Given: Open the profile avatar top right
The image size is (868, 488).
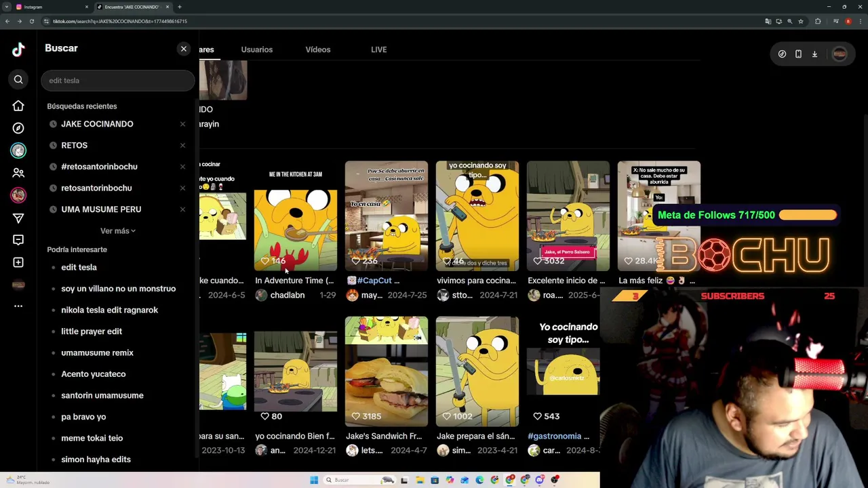Looking at the screenshot, I should tap(840, 54).
